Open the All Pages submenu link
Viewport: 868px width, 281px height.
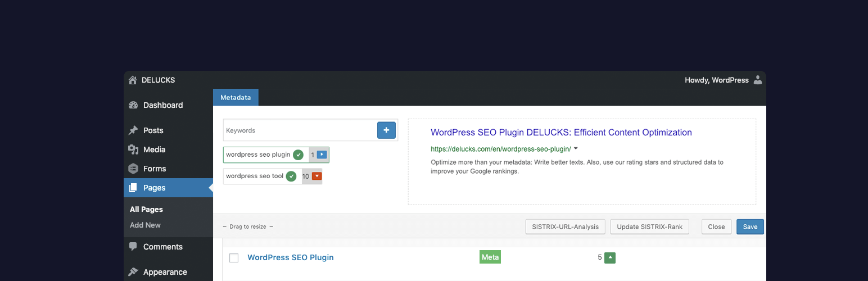tap(146, 209)
